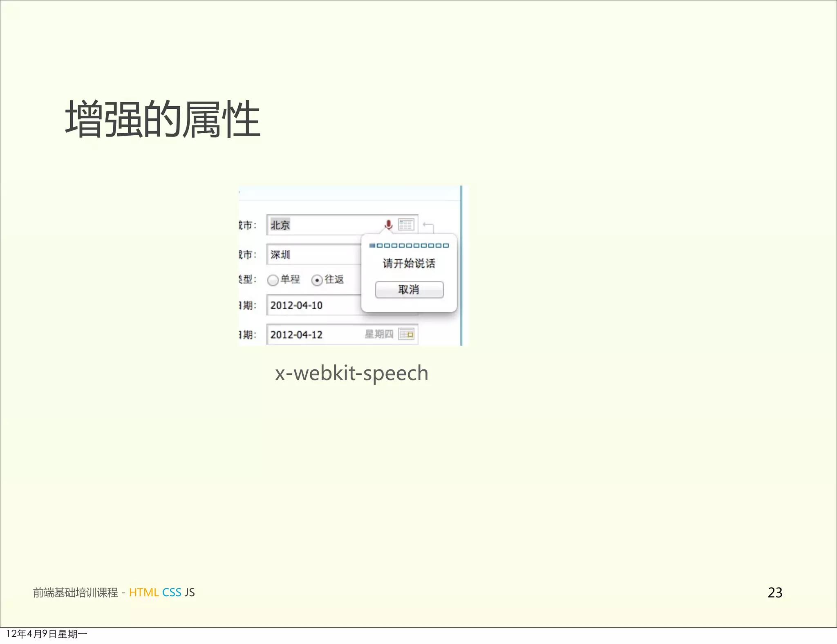This screenshot has height=644, width=837.
Task: Click the slide title 增强的属性
Action: pyautogui.click(x=163, y=119)
